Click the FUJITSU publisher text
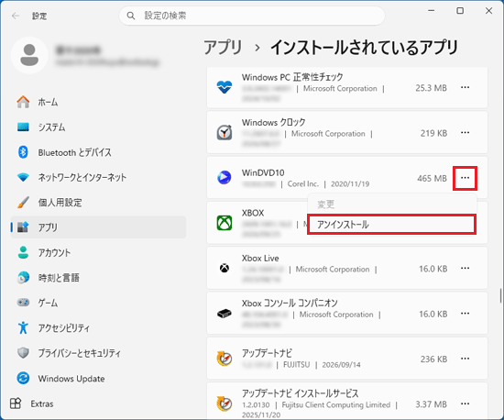The image size is (504, 420). coord(296,365)
